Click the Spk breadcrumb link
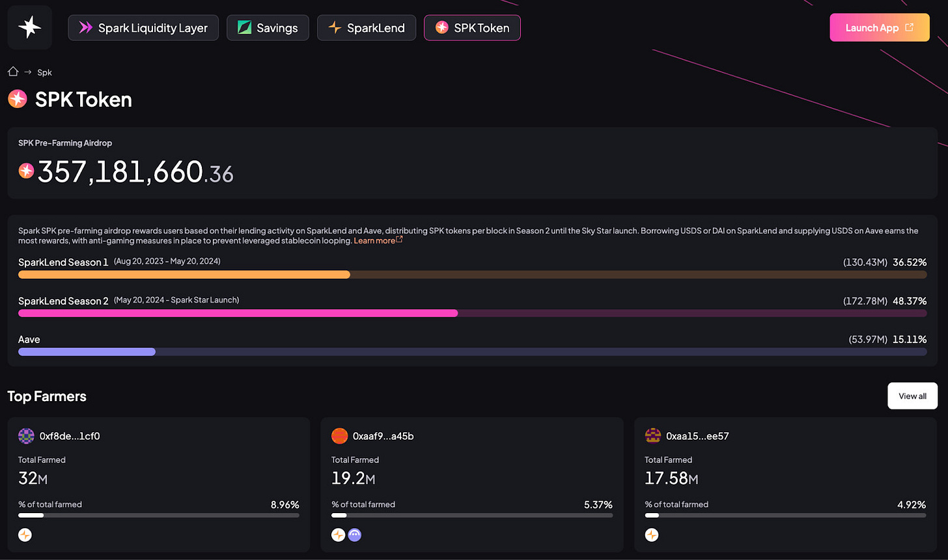The image size is (948, 560). 44,72
